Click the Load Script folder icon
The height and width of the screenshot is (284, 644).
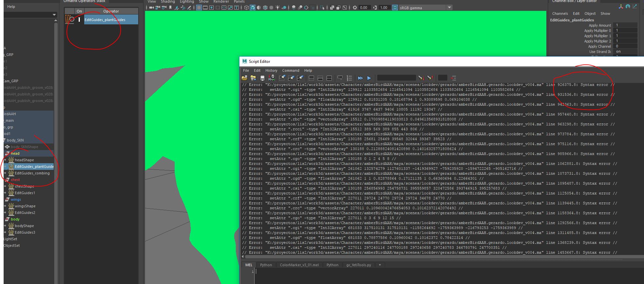click(x=244, y=78)
